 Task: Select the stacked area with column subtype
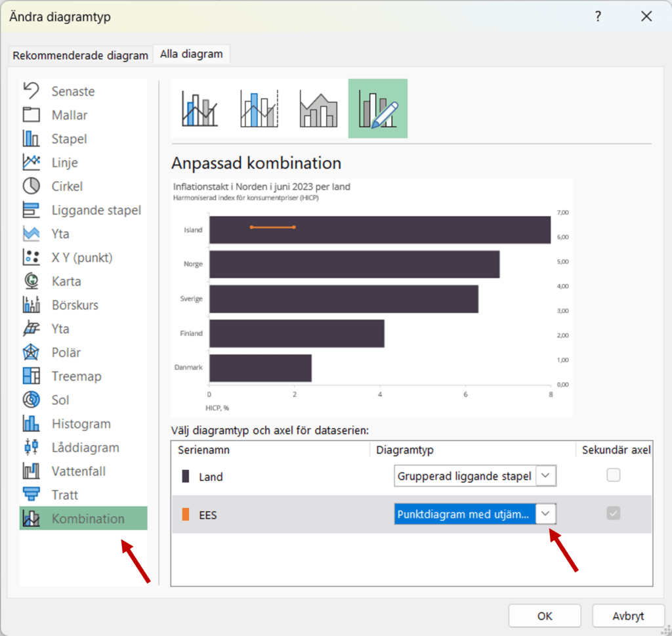(x=318, y=108)
